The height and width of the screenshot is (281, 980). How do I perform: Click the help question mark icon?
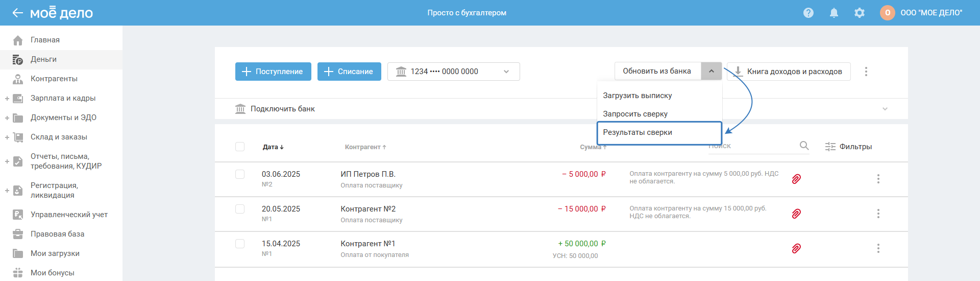point(808,13)
